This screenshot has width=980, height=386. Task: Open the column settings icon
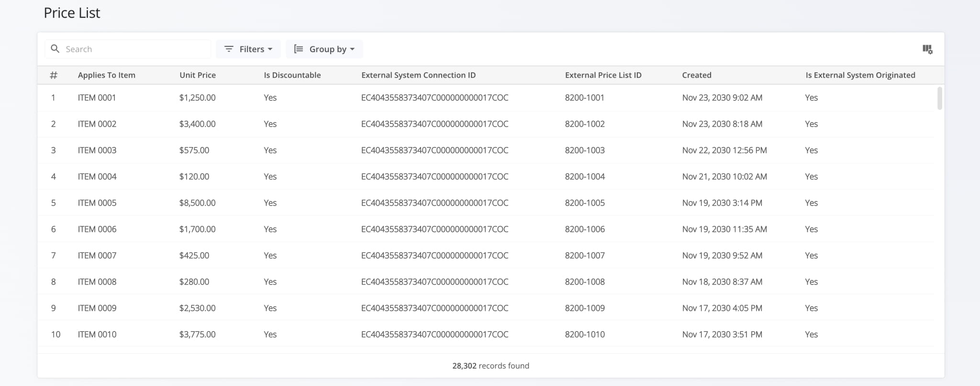[927, 49]
